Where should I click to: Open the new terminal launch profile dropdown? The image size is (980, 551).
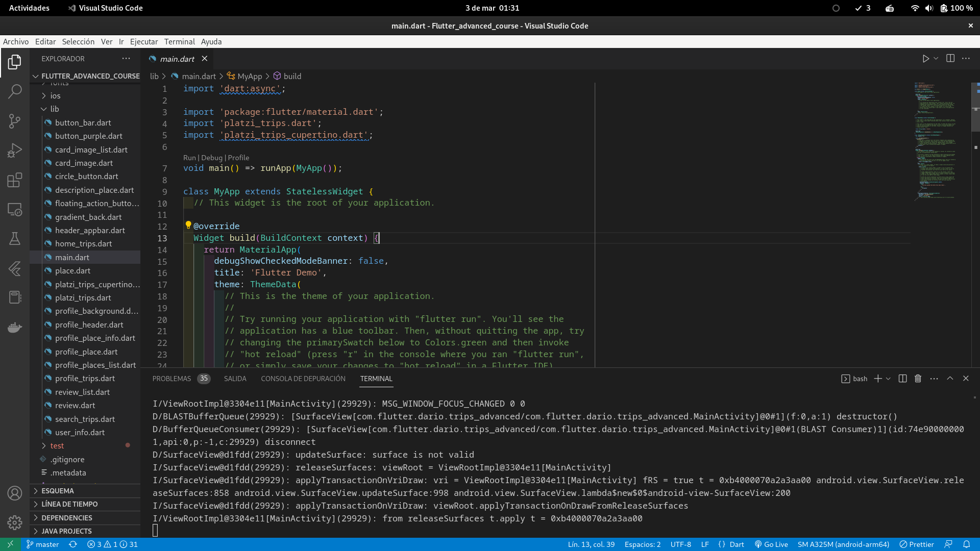tap(889, 379)
